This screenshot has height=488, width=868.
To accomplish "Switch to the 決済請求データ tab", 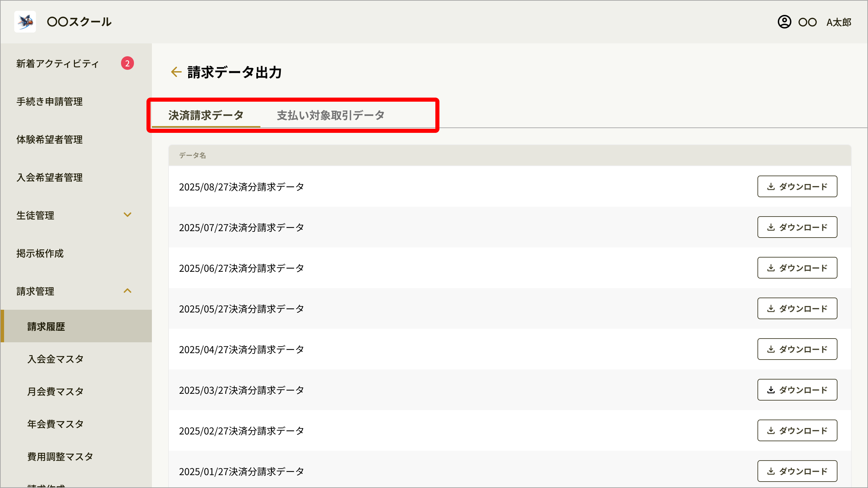I will [206, 115].
